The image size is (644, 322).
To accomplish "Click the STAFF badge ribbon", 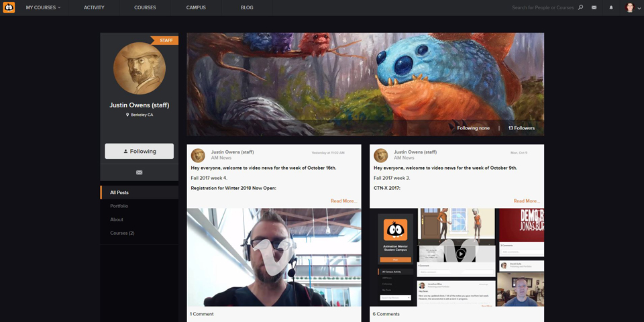I will (165, 40).
